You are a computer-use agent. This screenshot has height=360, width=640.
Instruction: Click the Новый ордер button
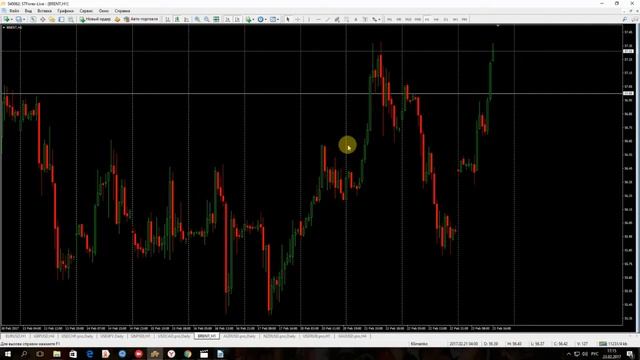(x=95, y=19)
